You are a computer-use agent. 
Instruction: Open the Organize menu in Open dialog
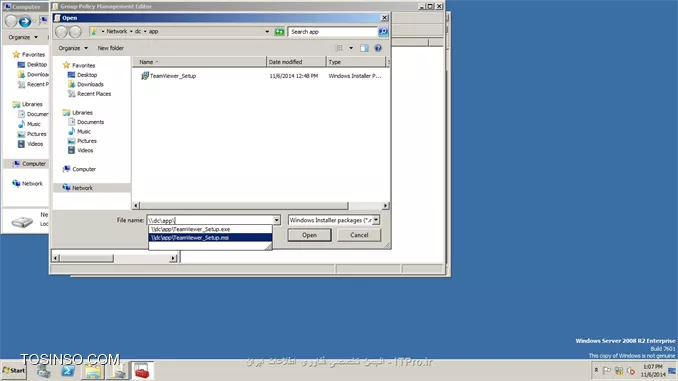(x=73, y=48)
